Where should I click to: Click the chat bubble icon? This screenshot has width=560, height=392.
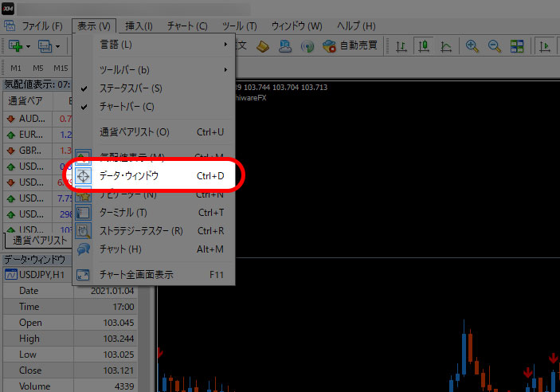[84, 249]
